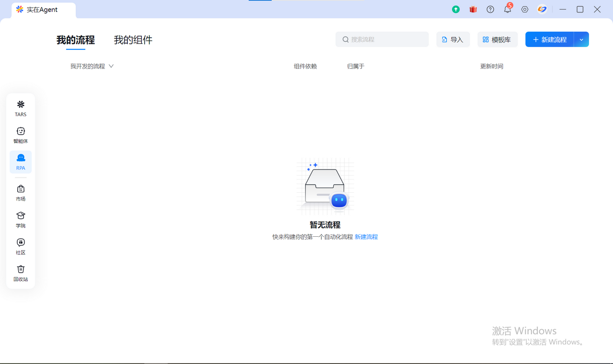Open the 市场 marketplace icon
613x364 pixels.
[21, 193]
